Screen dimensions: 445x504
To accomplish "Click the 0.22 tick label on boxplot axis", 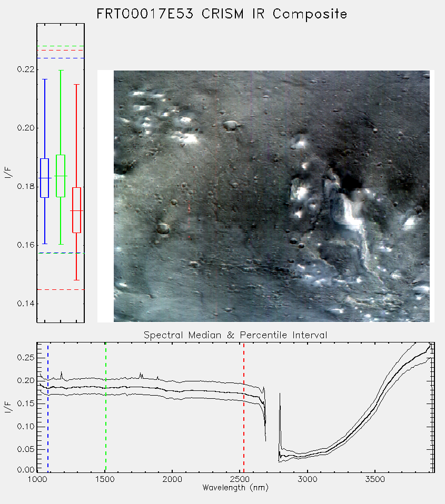I will click(x=25, y=69).
